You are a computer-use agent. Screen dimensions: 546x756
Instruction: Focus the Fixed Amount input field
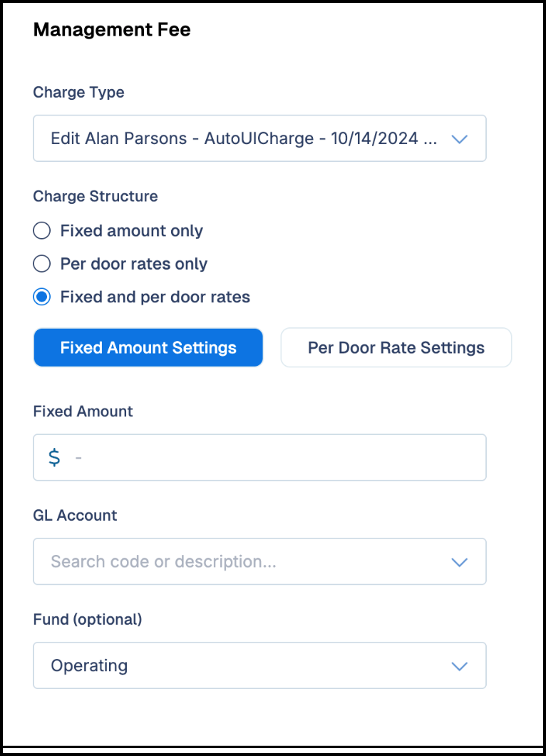pyautogui.click(x=259, y=457)
